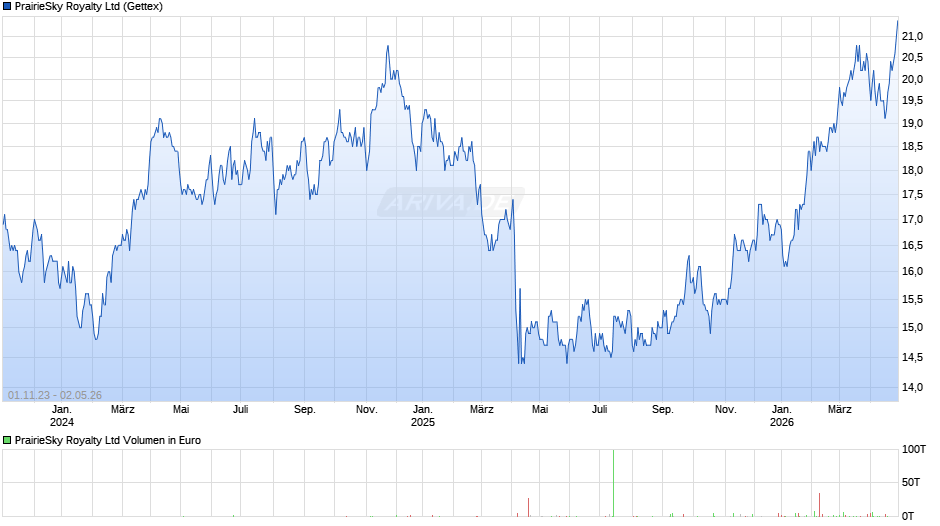Click the 'Juli' label after 'Mai' in 2024
The height and width of the screenshot is (526, 940).
(x=240, y=410)
